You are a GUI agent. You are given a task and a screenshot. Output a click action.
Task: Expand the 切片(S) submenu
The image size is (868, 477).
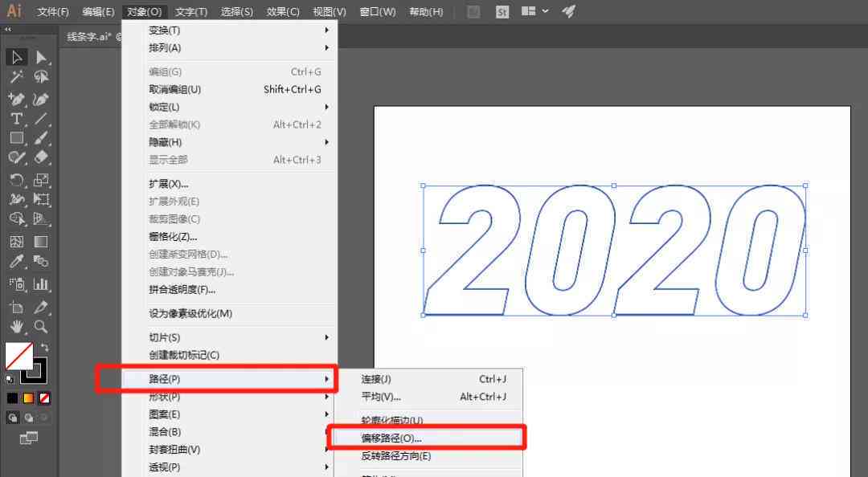[230, 337]
